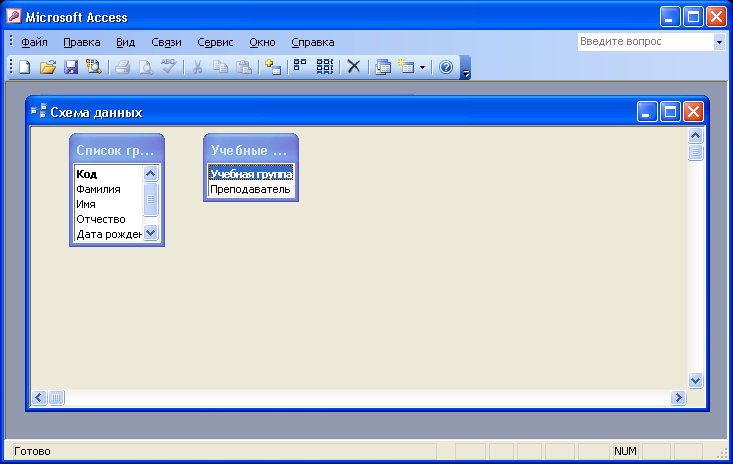Open a database with the folder icon

coord(48,67)
